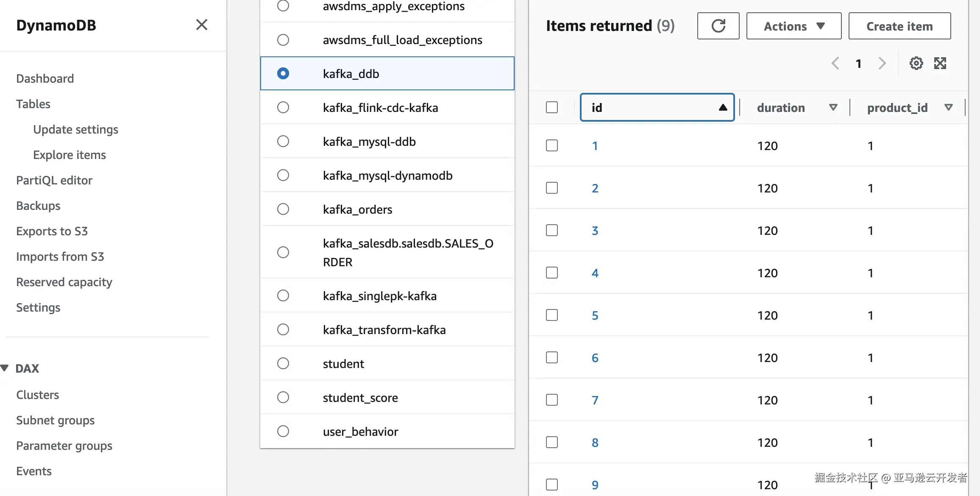Select the user_behavior table row
This screenshot has height=496, width=980.
[x=360, y=432]
